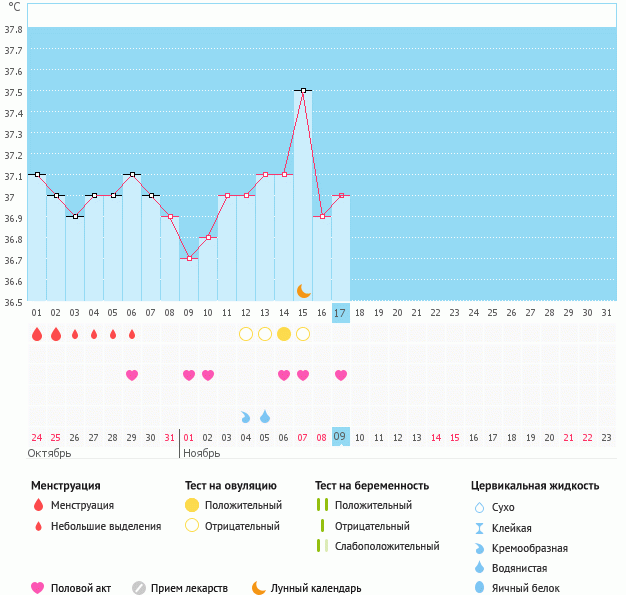Select the lowest temperature point on day 09
The image size is (626, 595).
pyautogui.click(x=189, y=258)
